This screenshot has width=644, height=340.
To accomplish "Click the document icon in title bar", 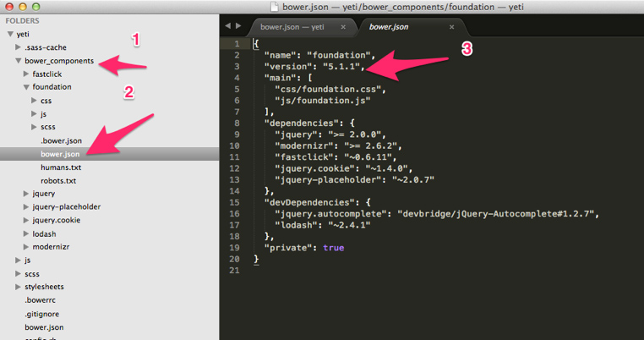I will pyautogui.click(x=274, y=7).
